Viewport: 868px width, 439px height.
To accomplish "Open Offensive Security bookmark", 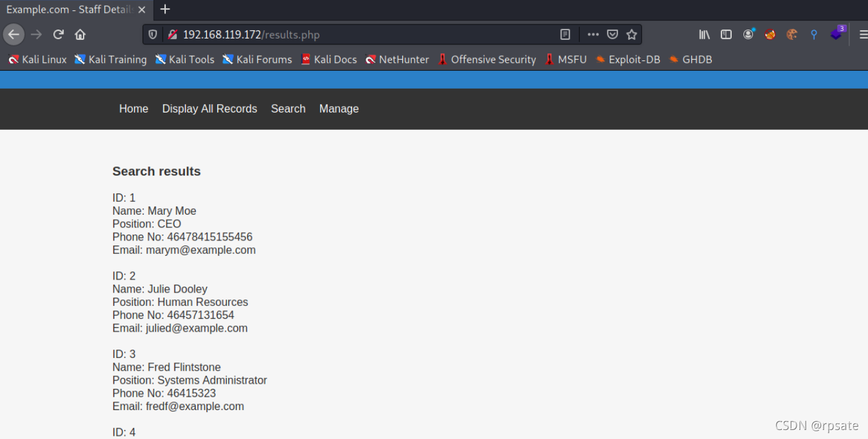I will point(487,59).
